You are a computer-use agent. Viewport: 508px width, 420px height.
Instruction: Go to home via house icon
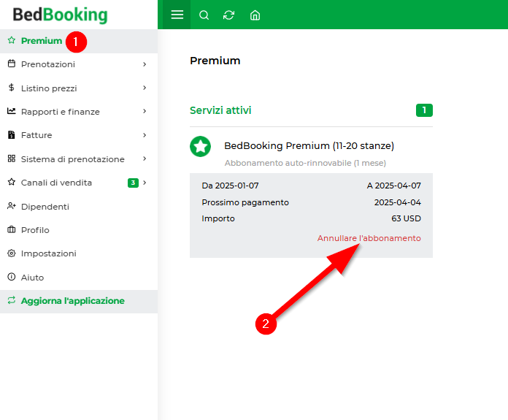(255, 15)
